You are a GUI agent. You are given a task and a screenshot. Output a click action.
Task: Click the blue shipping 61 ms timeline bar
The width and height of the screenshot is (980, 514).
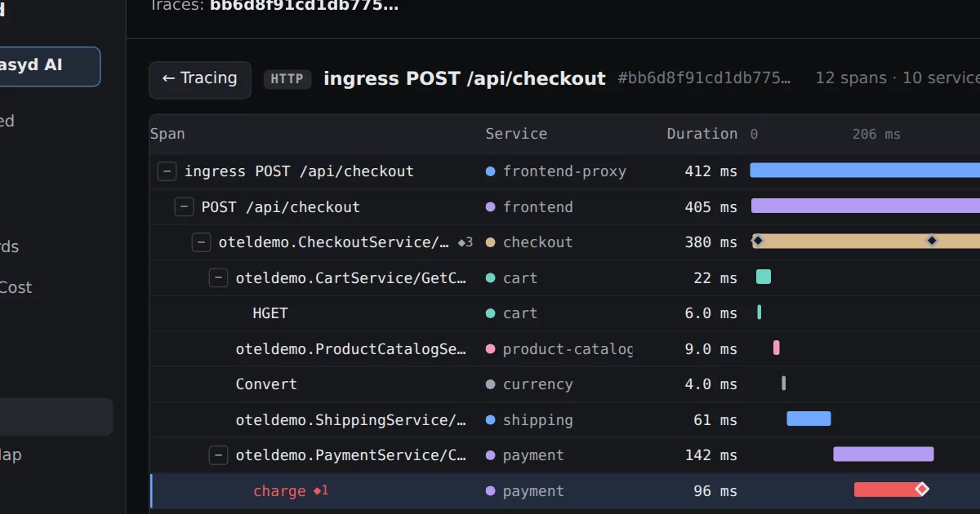point(808,419)
